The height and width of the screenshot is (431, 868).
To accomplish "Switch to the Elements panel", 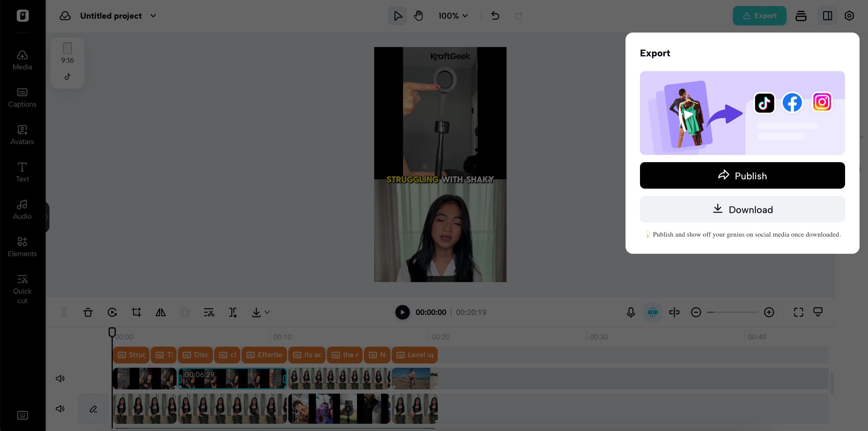I will [x=22, y=247].
